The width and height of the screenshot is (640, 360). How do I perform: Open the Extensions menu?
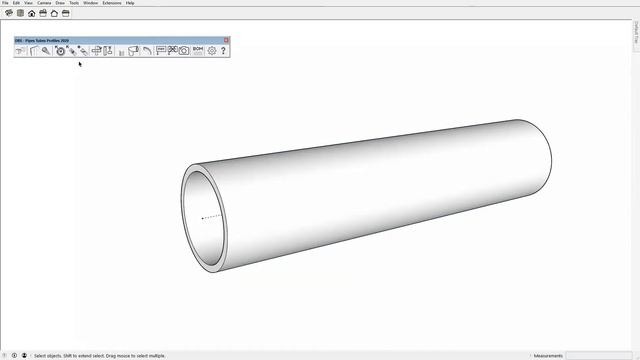point(112,3)
